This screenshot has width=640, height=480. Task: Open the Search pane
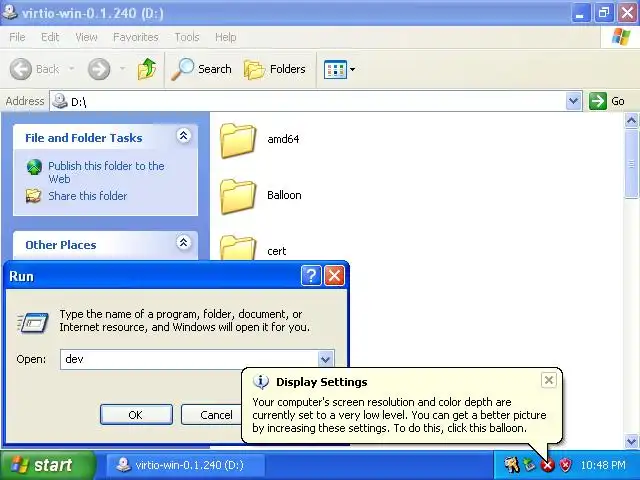tap(201, 69)
